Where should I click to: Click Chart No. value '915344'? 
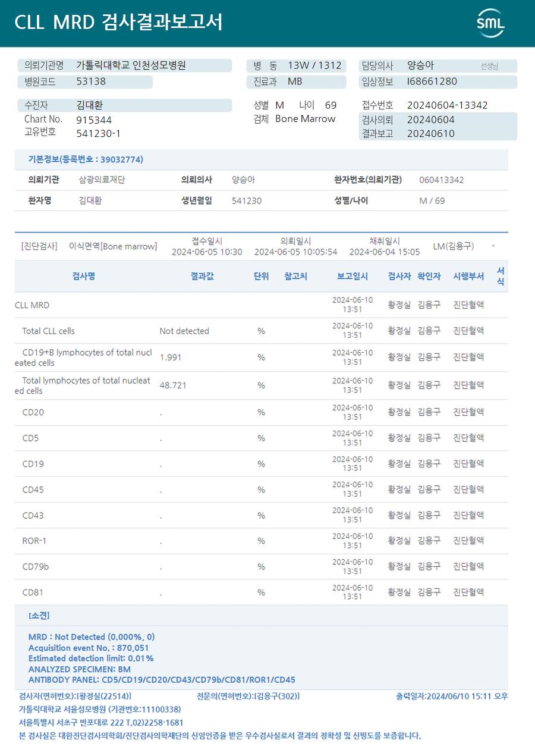tap(94, 120)
